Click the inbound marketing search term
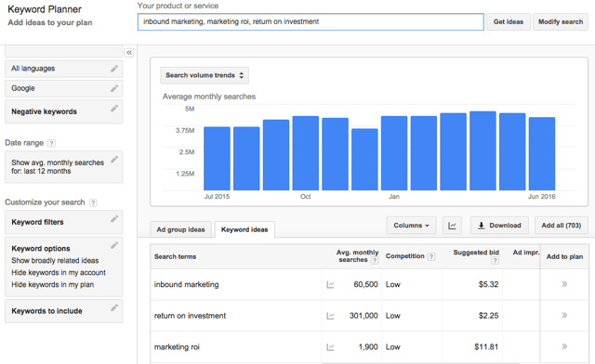This screenshot has width=595, height=364. 186,284
